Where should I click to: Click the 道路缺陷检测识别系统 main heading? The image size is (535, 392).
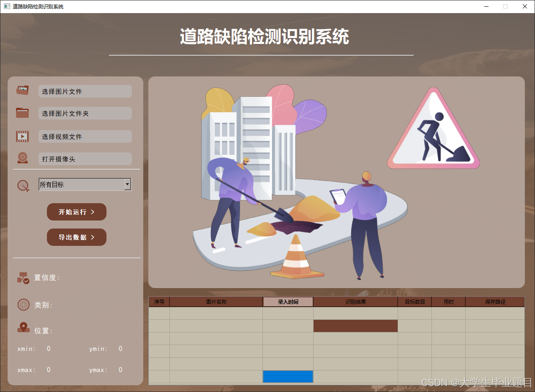click(265, 37)
